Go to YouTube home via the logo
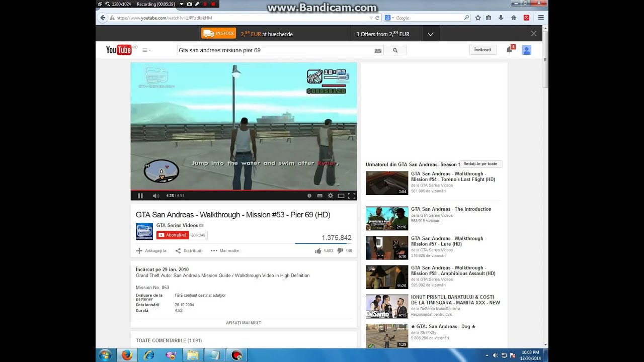This screenshot has width=644, height=362. [119, 50]
